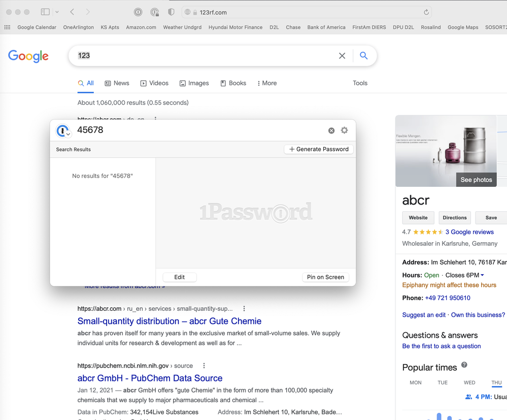Clear the 1Password search field
Image resolution: width=507 pixels, height=420 pixels.
click(x=331, y=131)
